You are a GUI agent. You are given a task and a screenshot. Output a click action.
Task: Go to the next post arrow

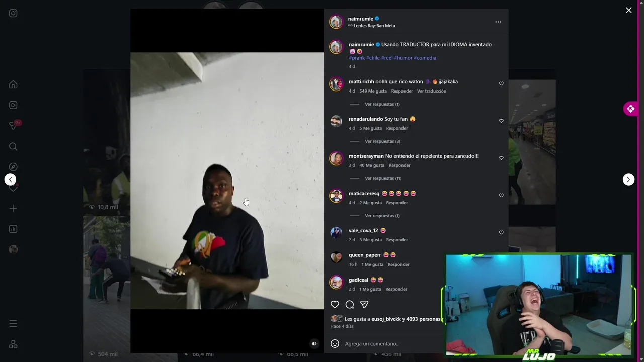628,179
